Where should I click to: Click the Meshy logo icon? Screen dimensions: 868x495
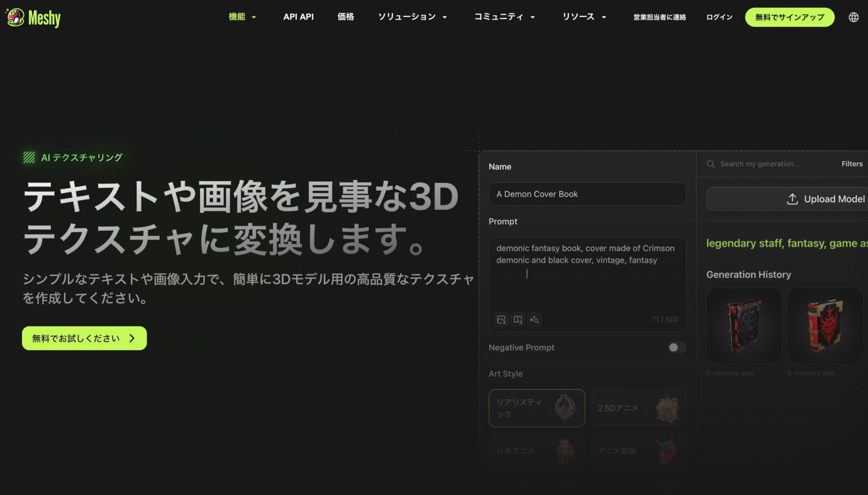tap(16, 17)
